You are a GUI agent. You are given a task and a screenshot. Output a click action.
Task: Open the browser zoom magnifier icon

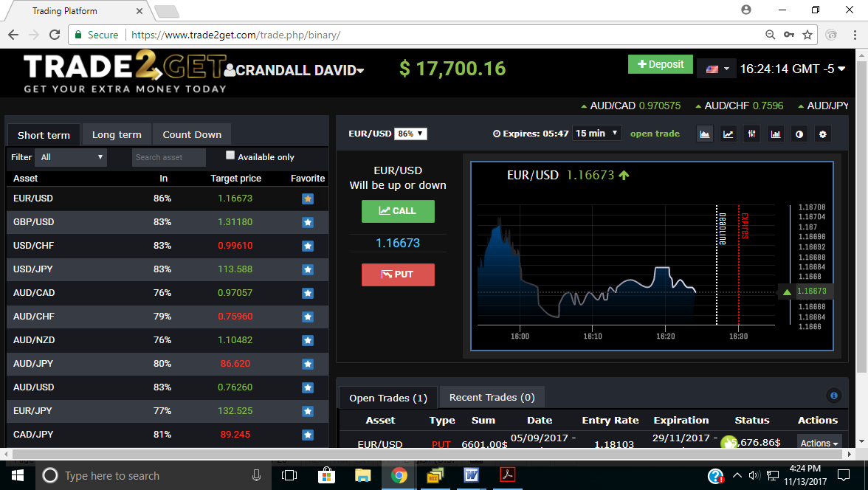770,35
